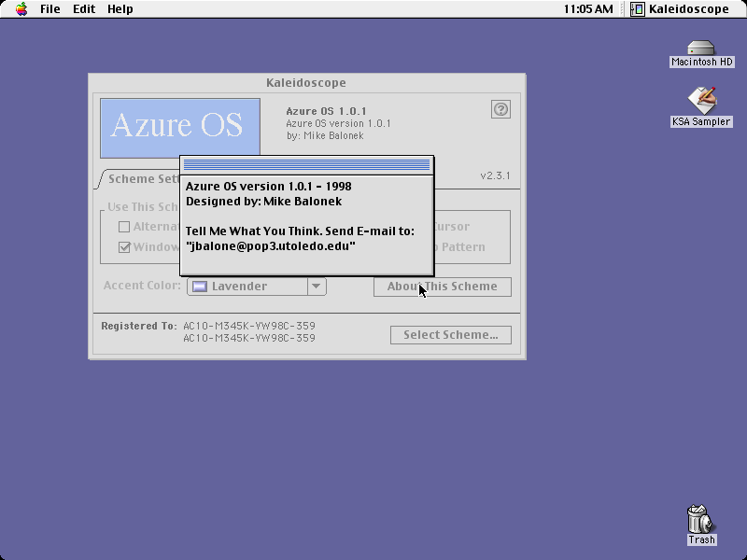Image resolution: width=747 pixels, height=560 pixels.
Task: Open the Kaleidoscope application menu
Action: 681,9
